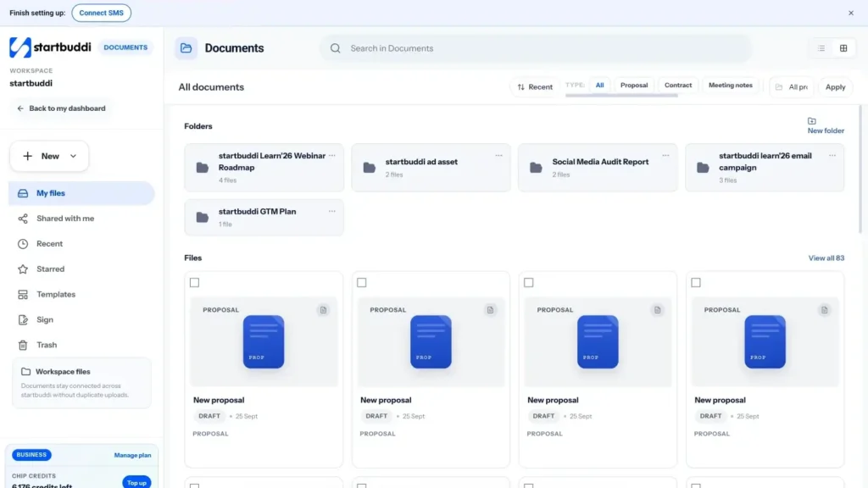Open options menu for Social Media Audit Report
This screenshot has height=488, width=868.
point(666,156)
